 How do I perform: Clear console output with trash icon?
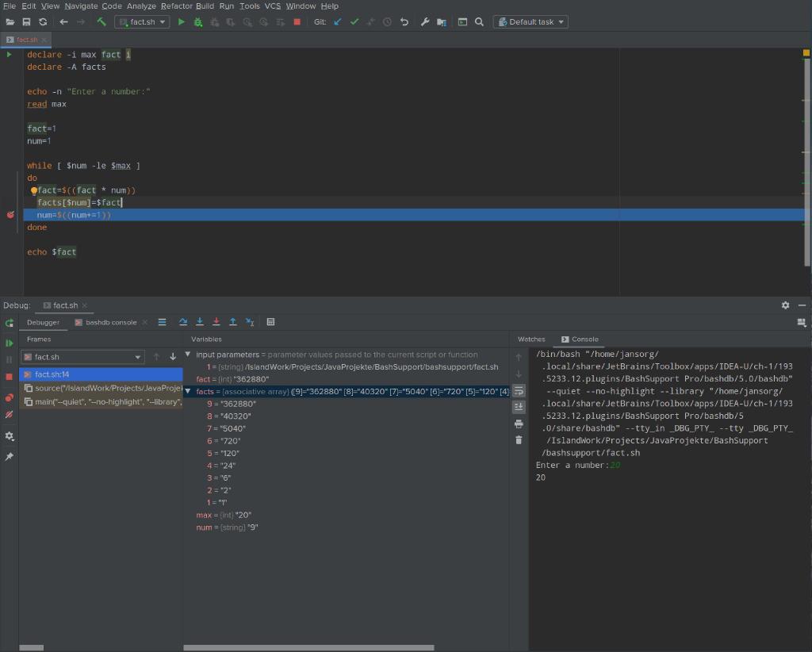(x=519, y=439)
